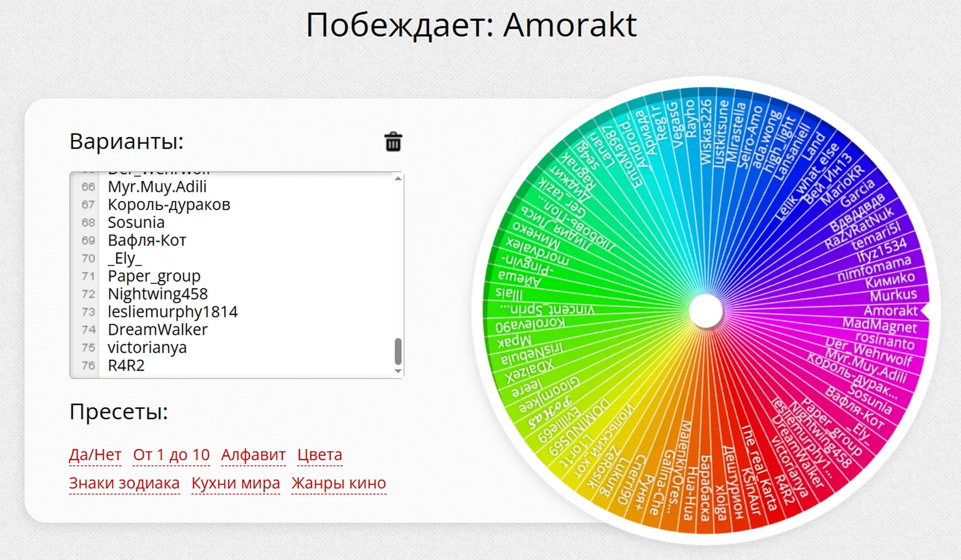Click the Murkus segment on the wheel
The height and width of the screenshot is (560, 961).
pos(893,295)
